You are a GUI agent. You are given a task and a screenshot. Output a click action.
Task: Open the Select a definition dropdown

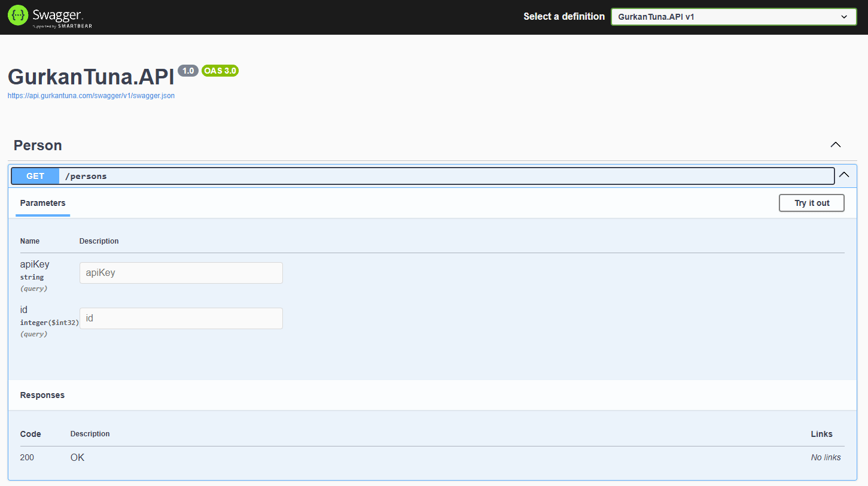733,17
